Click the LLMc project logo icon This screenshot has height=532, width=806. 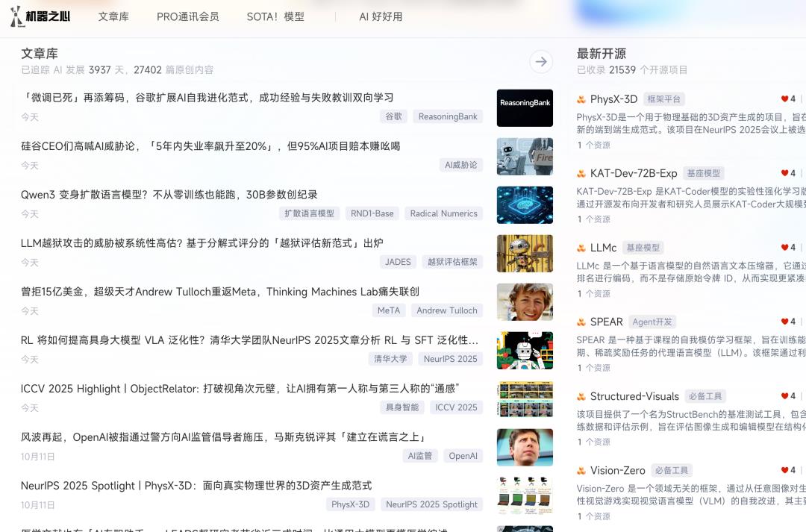581,248
